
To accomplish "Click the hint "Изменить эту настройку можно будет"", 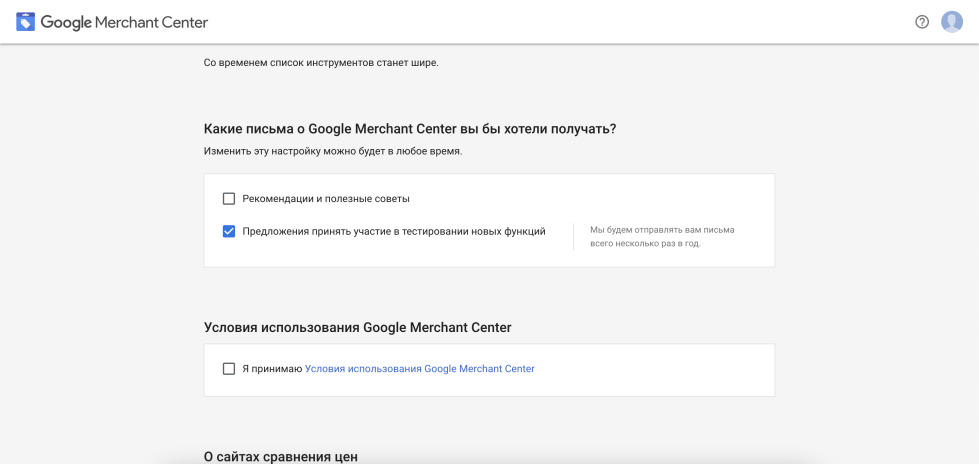I will point(333,152).
